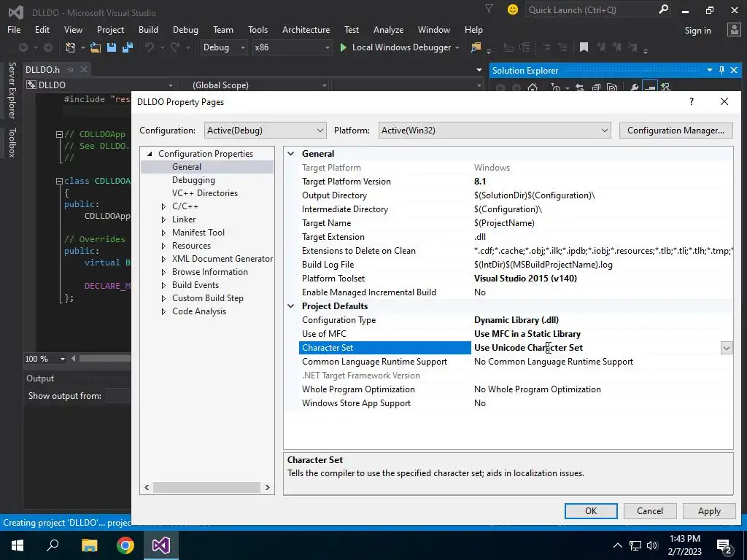Click the feedback smiley icon
The image size is (747, 560).
pyautogui.click(x=513, y=9)
